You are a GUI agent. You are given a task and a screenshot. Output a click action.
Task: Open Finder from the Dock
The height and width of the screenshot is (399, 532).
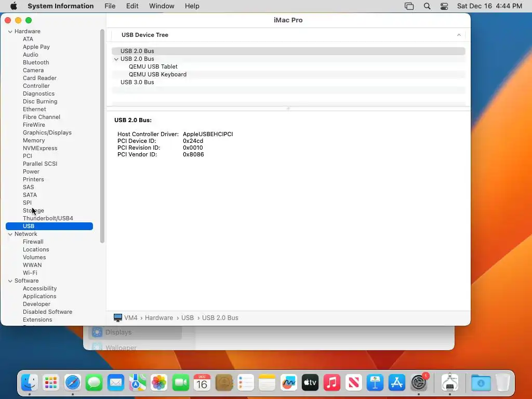[30, 383]
